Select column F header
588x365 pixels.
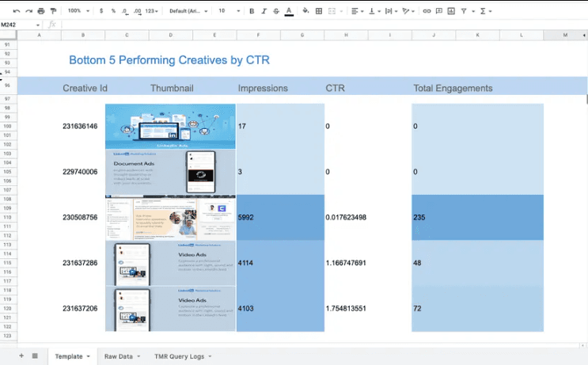coord(258,35)
